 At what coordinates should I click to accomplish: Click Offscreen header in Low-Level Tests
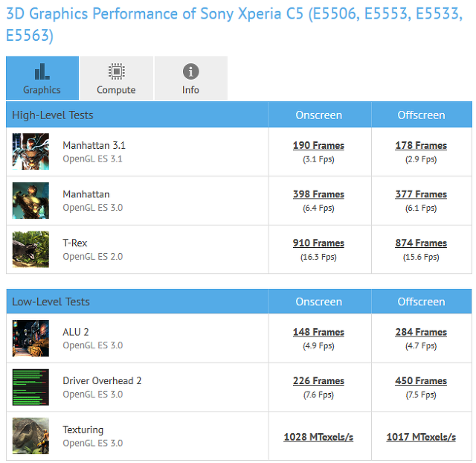(422, 301)
